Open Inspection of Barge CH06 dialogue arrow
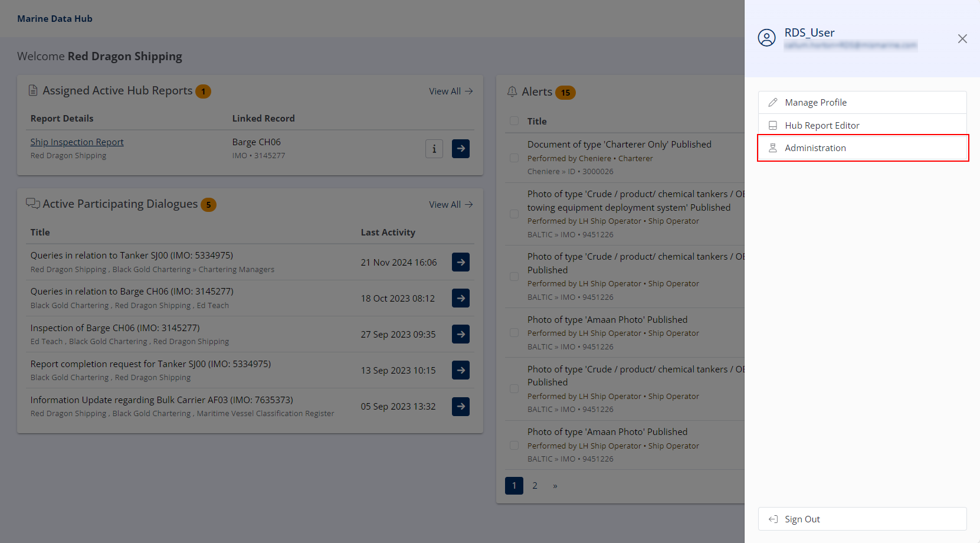This screenshot has width=980, height=543. coord(461,334)
